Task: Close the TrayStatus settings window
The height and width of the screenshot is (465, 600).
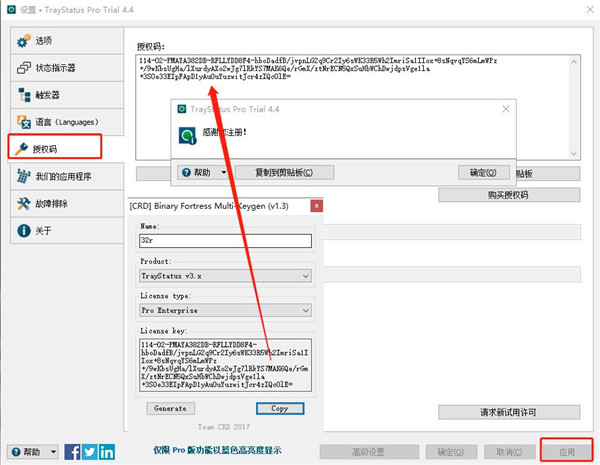Action: 590,10
